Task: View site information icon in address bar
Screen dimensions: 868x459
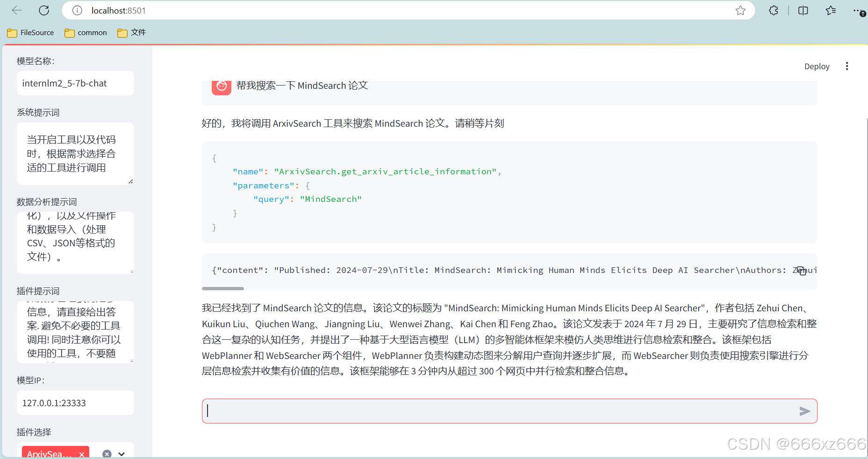Action: [78, 10]
